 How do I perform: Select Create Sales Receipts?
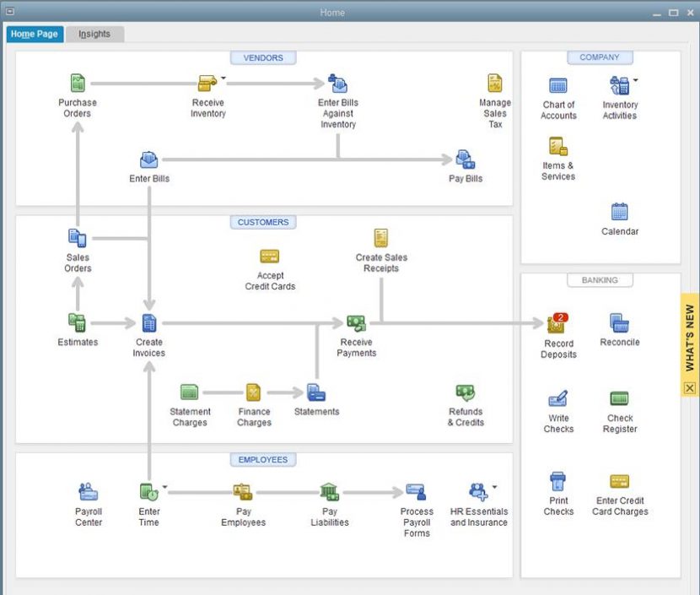[x=380, y=237]
